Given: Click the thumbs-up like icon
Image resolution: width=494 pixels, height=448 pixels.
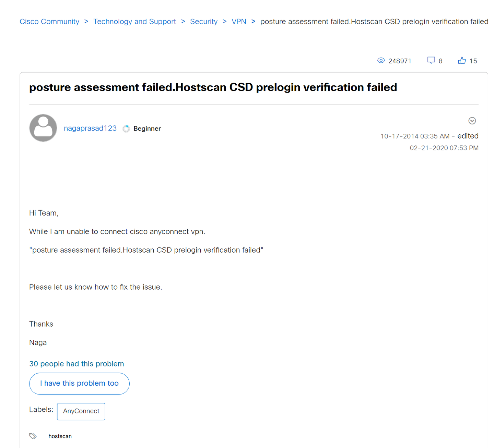Looking at the screenshot, I should pos(462,60).
